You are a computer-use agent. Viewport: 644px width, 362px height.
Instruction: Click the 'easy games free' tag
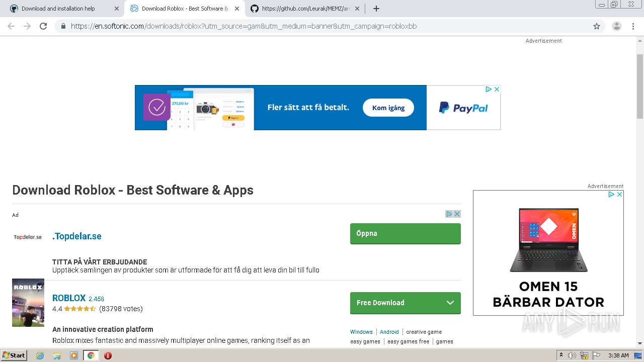coord(409,341)
